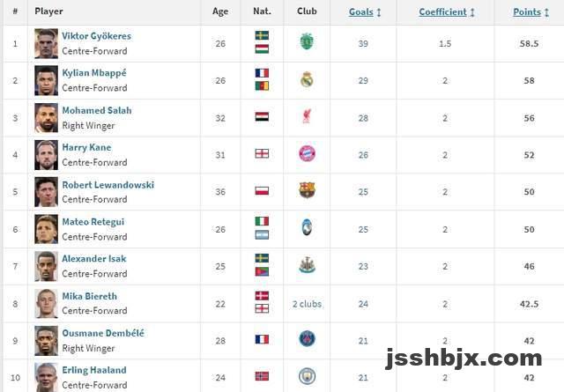Click the Manchester City club crest
The width and height of the screenshot is (564, 392).
pyautogui.click(x=308, y=376)
